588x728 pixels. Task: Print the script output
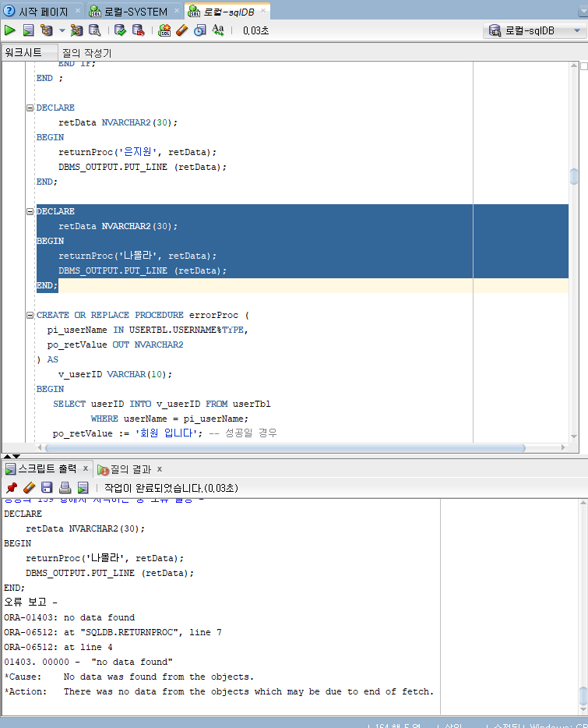(x=65, y=487)
